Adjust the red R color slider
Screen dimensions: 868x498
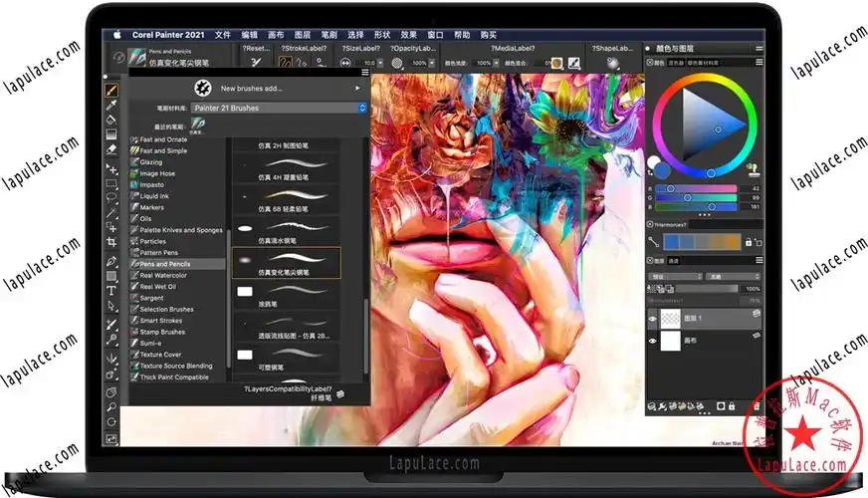pyautogui.click(x=697, y=188)
